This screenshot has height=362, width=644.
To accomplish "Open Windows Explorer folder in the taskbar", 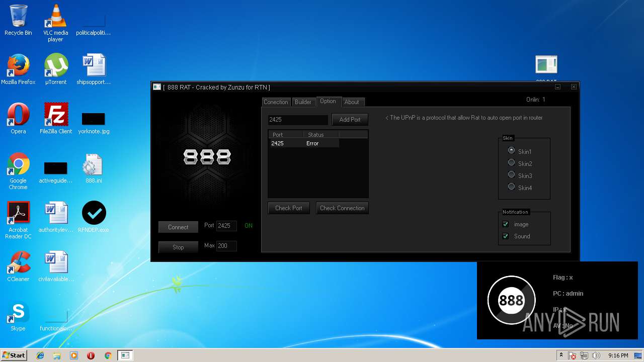I will [57, 355].
